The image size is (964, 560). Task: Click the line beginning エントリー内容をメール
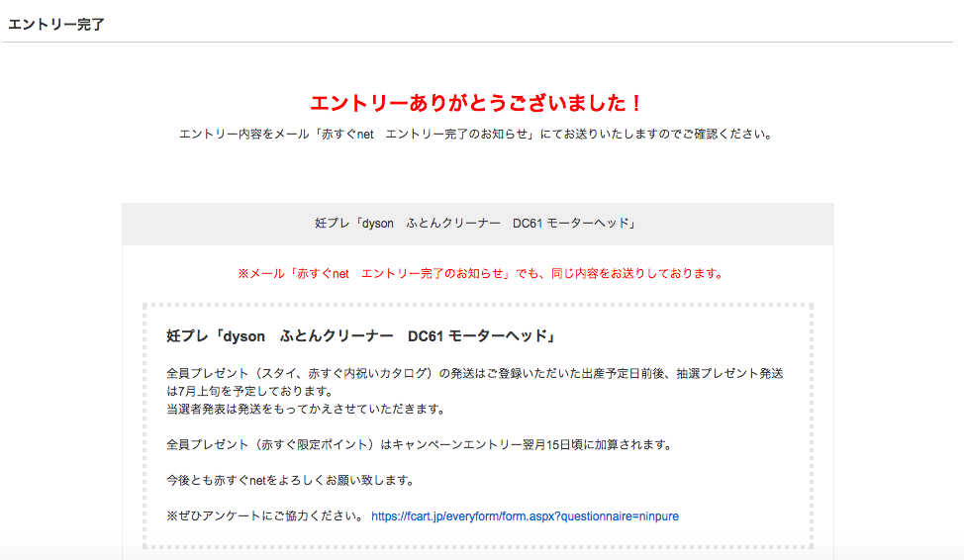pyautogui.click(x=477, y=134)
